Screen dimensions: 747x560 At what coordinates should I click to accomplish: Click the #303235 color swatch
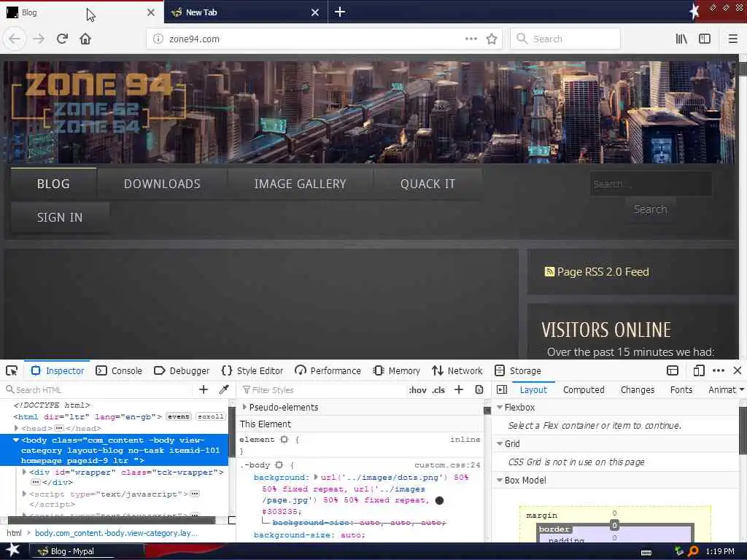coord(439,500)
